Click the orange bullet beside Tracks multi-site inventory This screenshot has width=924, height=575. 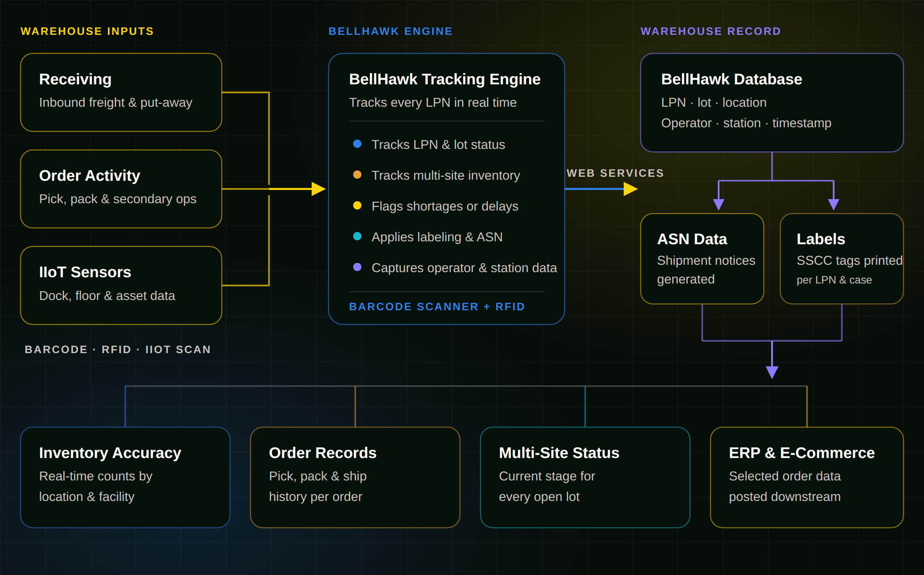[357, 175]
